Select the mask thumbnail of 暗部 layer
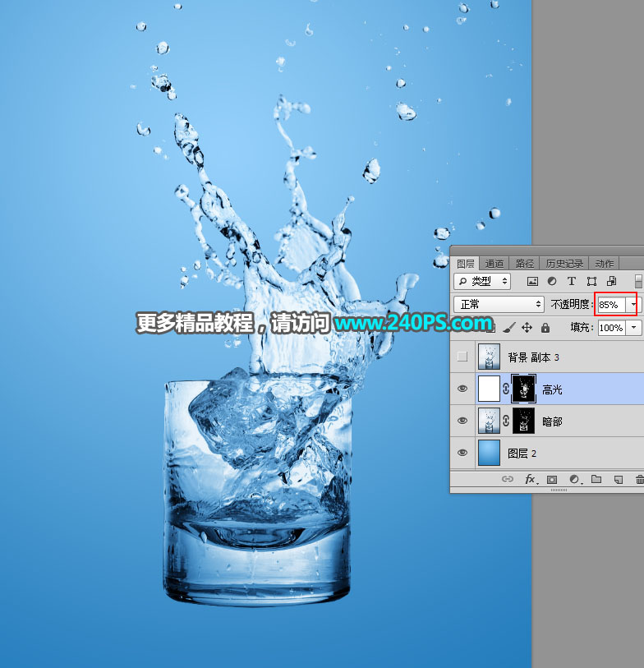The width and height of the screenshot is (644, 668). 523,421
